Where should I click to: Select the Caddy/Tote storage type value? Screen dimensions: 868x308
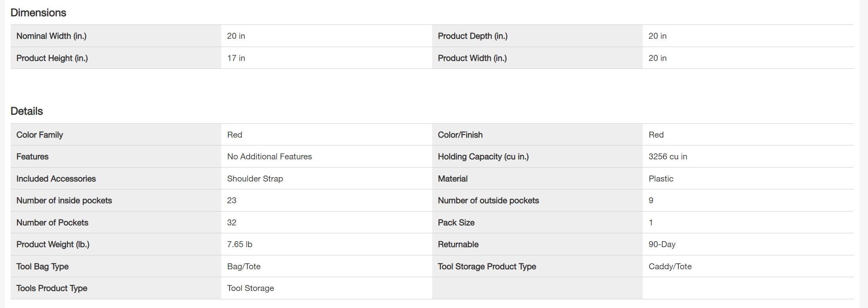click(x=670, y=266)
